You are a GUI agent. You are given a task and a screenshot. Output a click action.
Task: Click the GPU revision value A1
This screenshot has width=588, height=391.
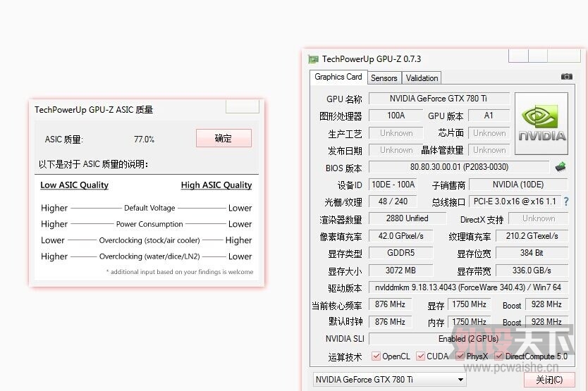pos(489,116)
